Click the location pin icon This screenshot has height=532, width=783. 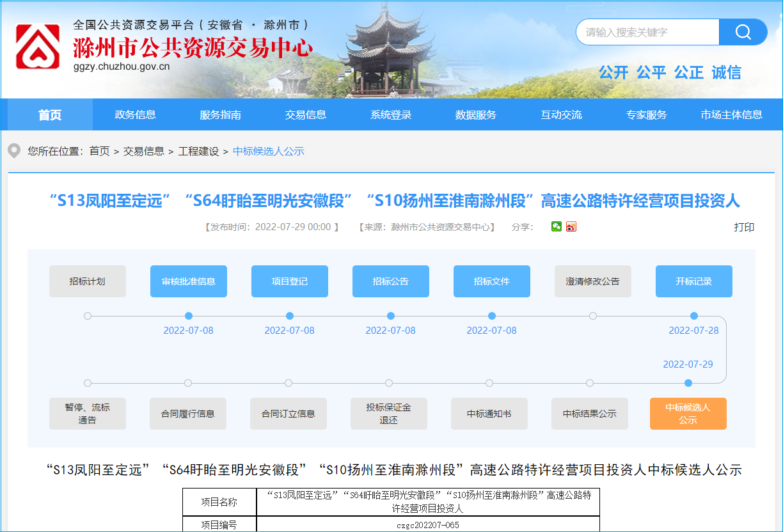click(x=14, y=152)
